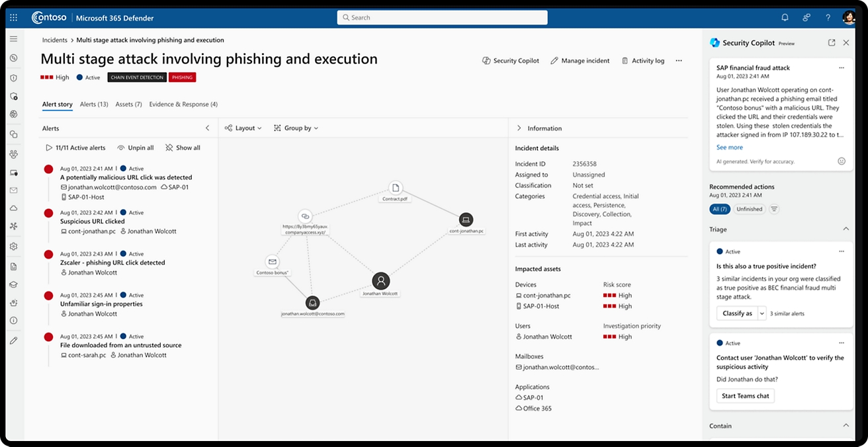Select the Jonathan Wolcott user node
This screenshot has width=868, height=447.
click(x=380, y=281)
